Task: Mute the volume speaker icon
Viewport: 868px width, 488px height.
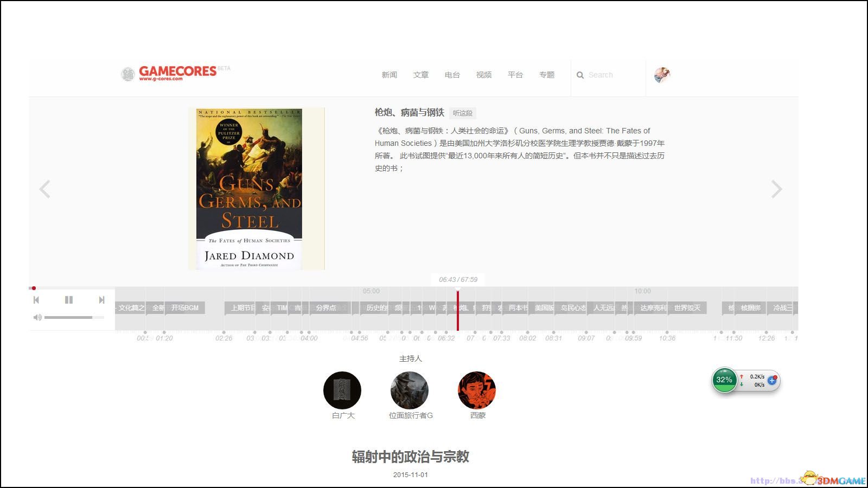Action: 37,317
